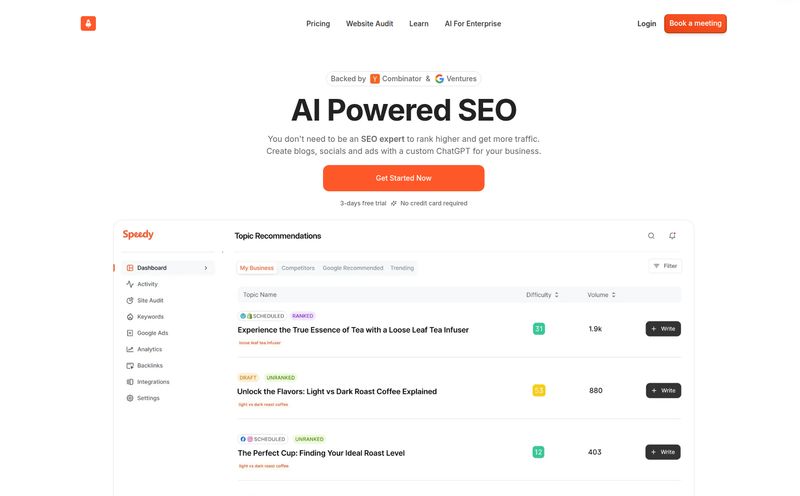Image resolution: width=800 pixels, height=496 pixels.
Task: Click the orange rocket logo icon
Action: point(88,23)
